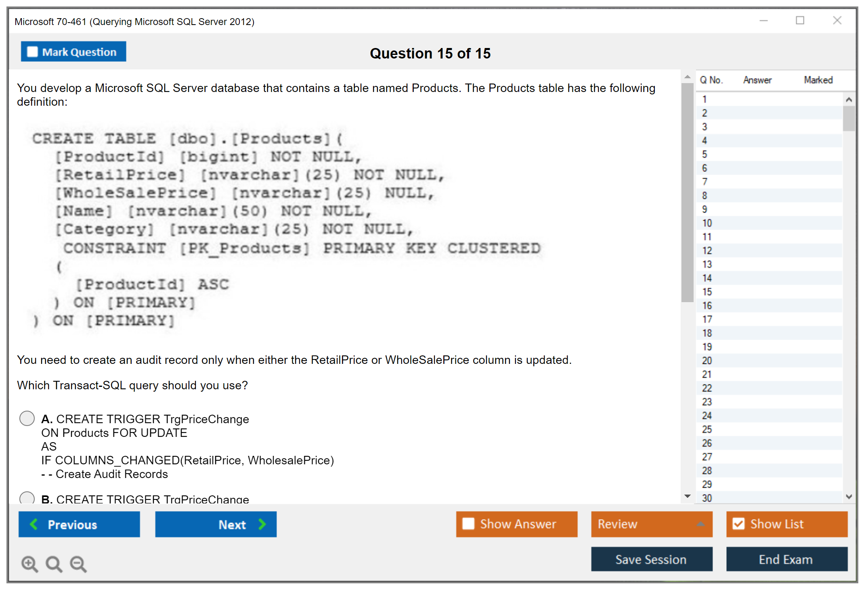
Task: Click question pane scroll-up arrow
Action: click(x=687, y=77)
